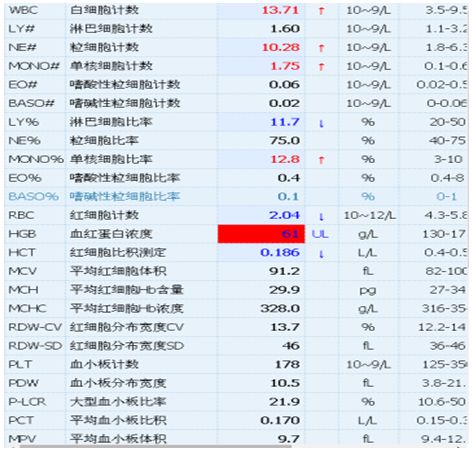This screenshot has width=472, height=451.
Task: Click the blue down arrow in LY% row
Action: [x=321, y=124]
